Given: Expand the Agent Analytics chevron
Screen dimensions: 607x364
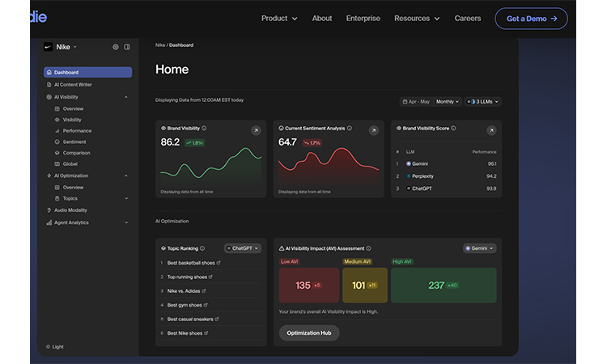Looking at the screenshot, I should pyautogui.click(x=126, y=222).
